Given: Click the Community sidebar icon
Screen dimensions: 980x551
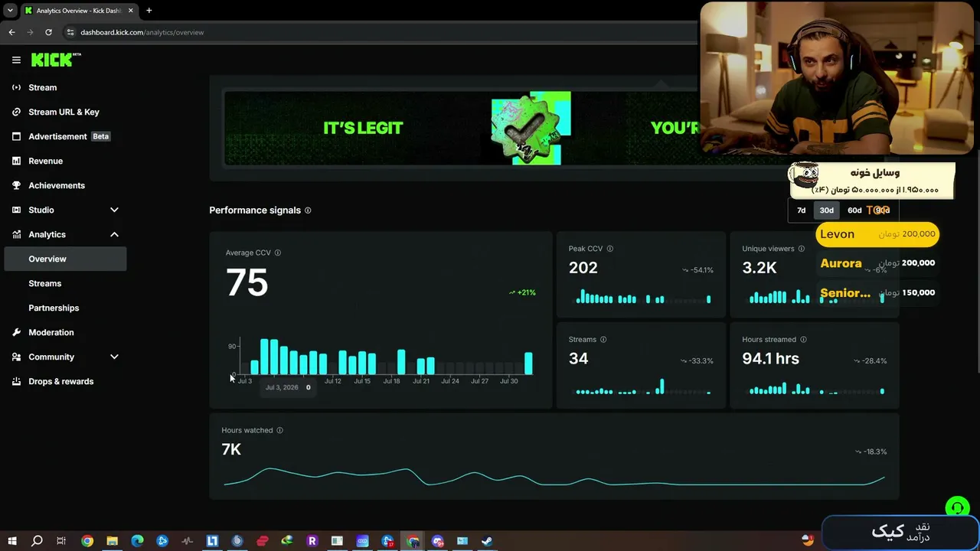Looking at the screenshot, I should coord(16,357).
